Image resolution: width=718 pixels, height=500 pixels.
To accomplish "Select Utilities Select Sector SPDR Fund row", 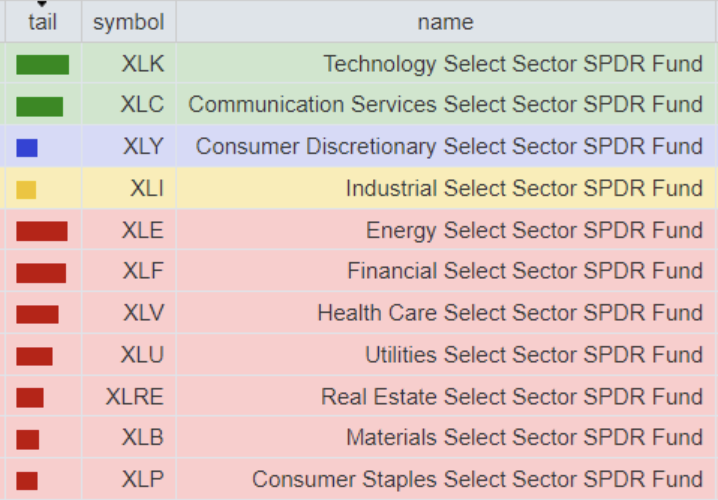I will [534, 355].
